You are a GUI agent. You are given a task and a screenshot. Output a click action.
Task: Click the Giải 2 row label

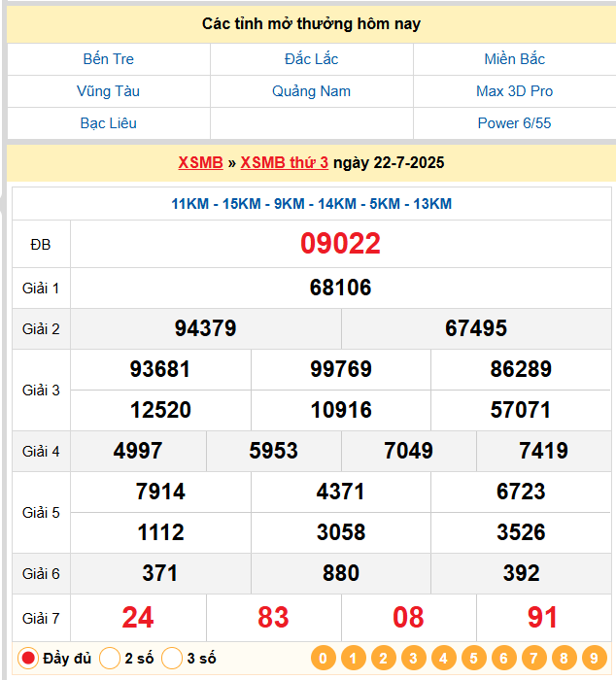point(41,329)
